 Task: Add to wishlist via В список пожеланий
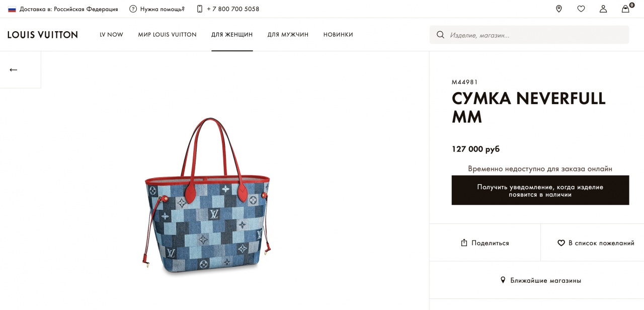point(596,243)
